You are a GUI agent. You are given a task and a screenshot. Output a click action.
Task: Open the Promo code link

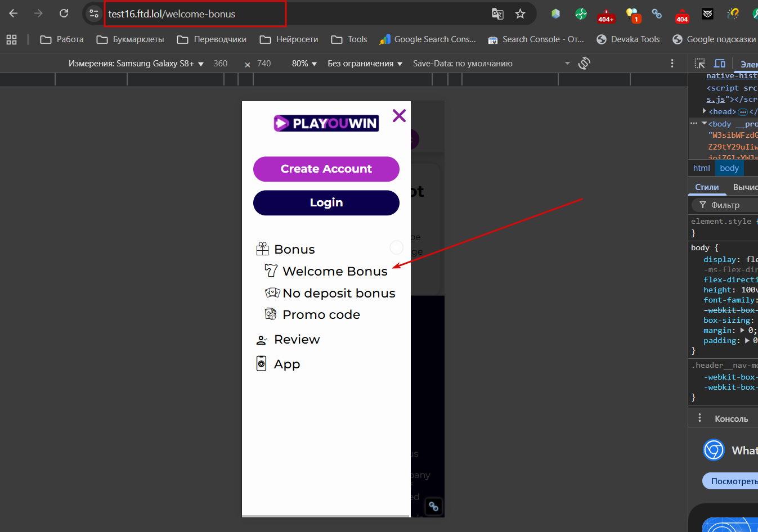coord(321,314)
